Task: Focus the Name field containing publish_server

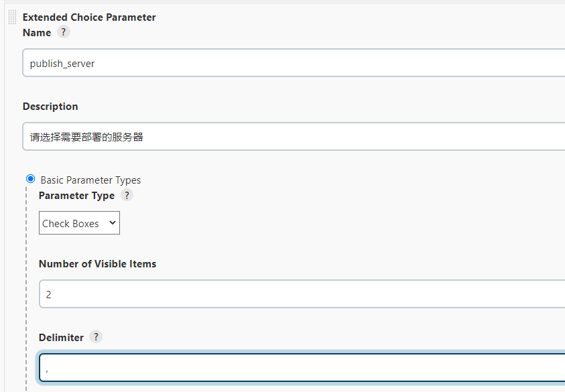Action: click(x=295, y=64)
